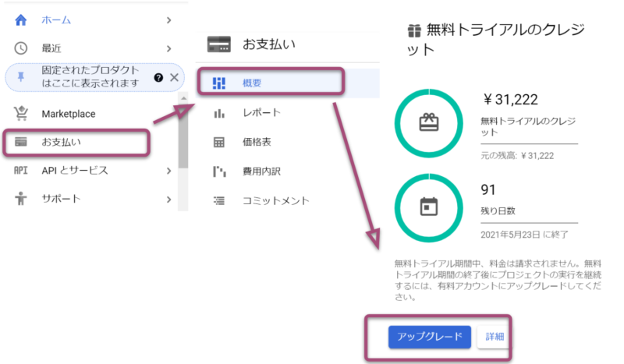Click the サポート person icon
The height and width of the screenshot is (364, 624).
pyautogui.click(x=21, y=199)
